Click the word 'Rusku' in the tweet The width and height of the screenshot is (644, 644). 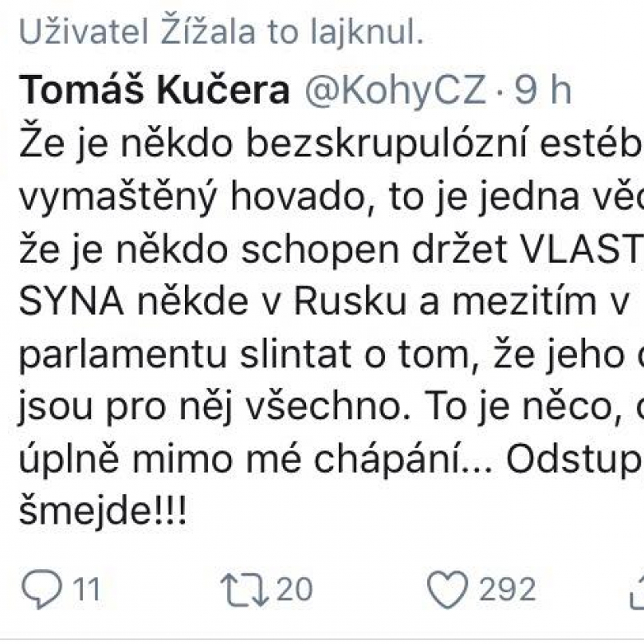[351, 301]
